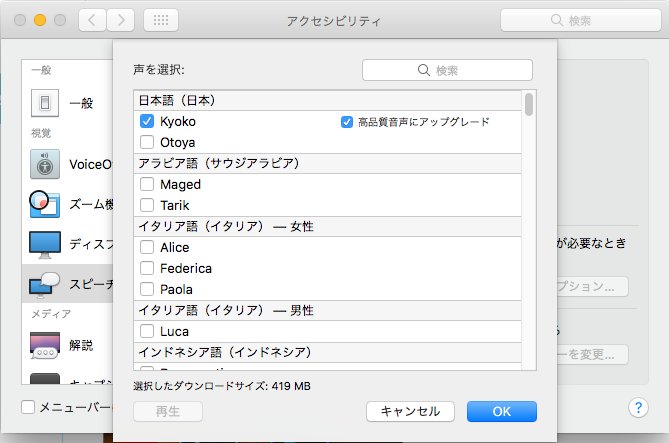The width and height of the screenshot is (669, 443).
Task: Click the イタリア語（イタリア）— 男性 header
Action: pyautogui.click(x=328, y=311)
